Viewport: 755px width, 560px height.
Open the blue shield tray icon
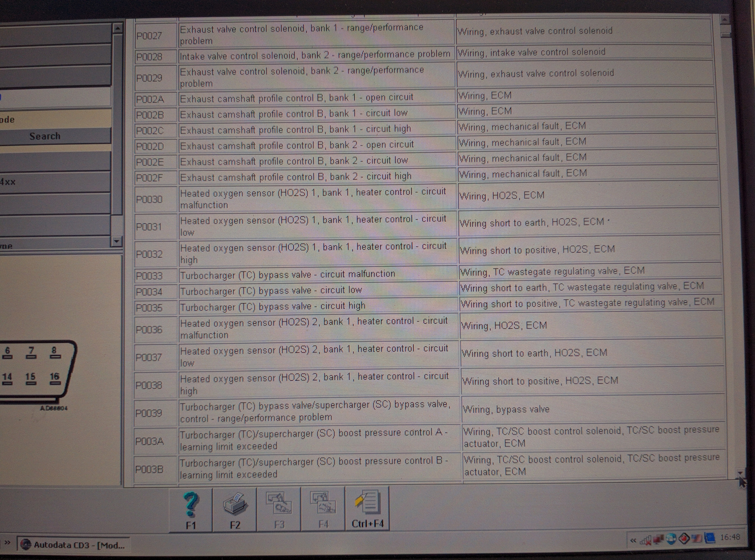point(671,539)
